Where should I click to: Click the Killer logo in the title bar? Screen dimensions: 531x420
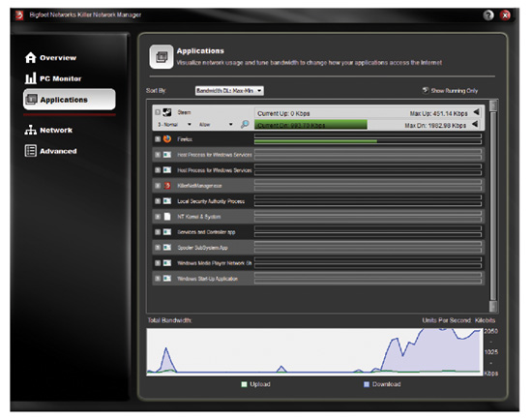coord(19,15)
